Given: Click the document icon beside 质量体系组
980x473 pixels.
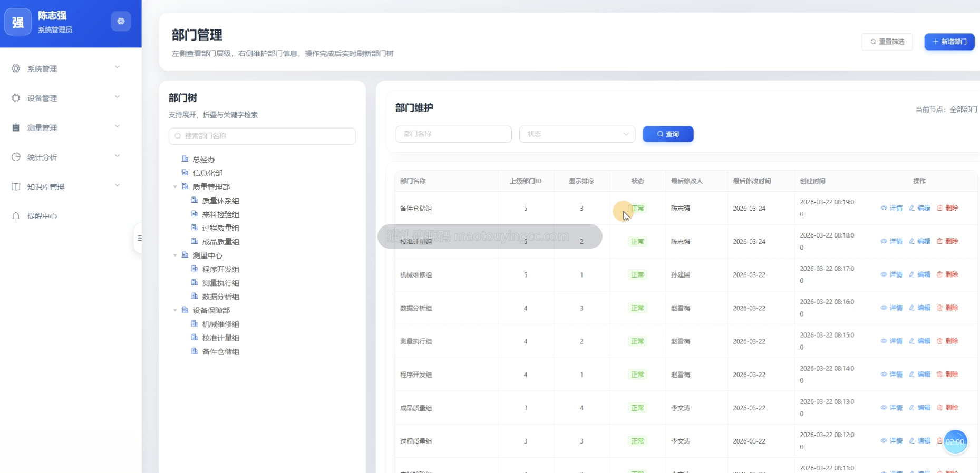Looking at the screenshot, I should click(x=195, y=200).
